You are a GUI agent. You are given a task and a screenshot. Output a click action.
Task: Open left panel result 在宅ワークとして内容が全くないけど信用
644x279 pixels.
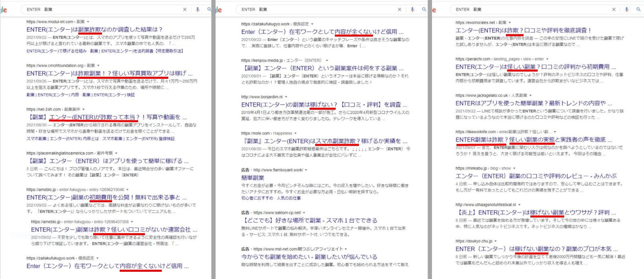click(x=108, y=266)
